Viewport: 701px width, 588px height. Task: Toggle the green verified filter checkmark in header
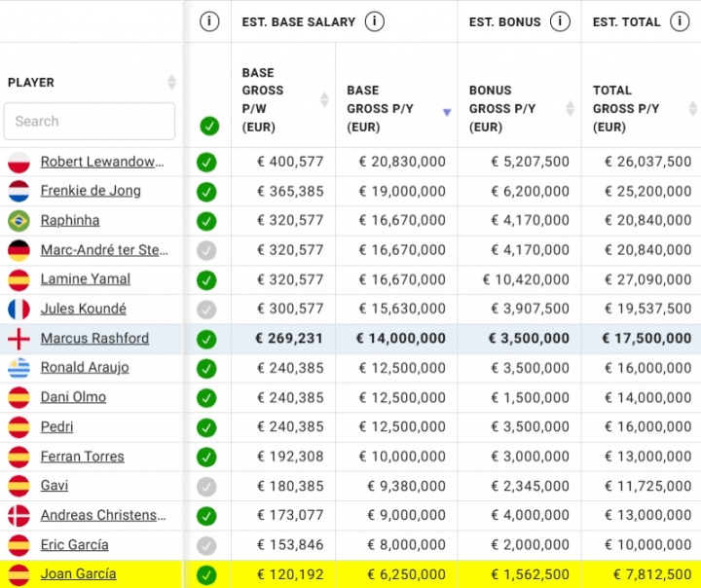coord(208,126)
